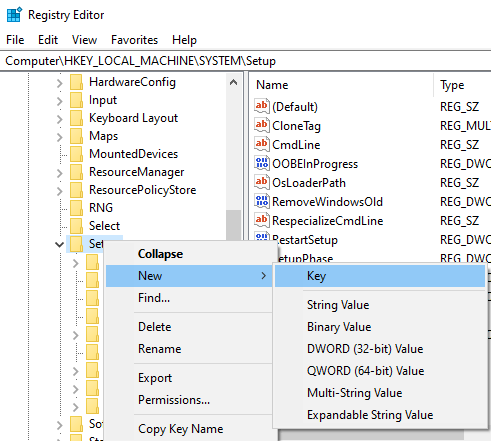Expand the HardwareConfig key
The width and height of the screenshot is (491, 441).
pos(60,83)
